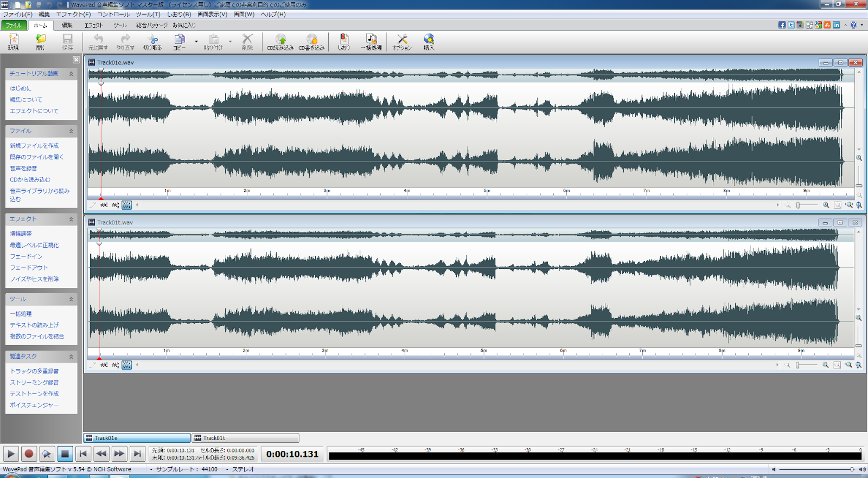Open the しおり(B) menu

pos(179,14)
